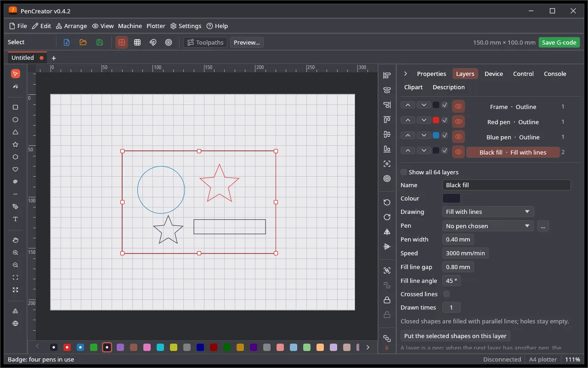Click the layer Name input field
This screenshot has width=588, height=368.
[506, 185]
